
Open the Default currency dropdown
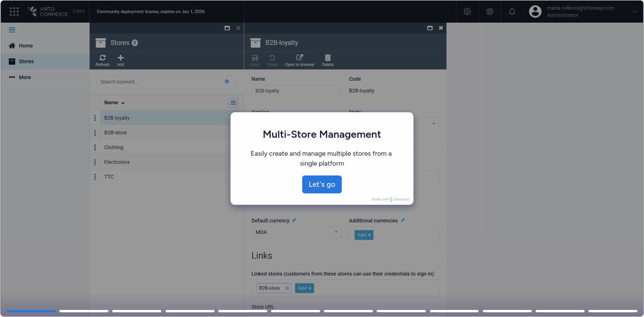(x=296, y=232)
